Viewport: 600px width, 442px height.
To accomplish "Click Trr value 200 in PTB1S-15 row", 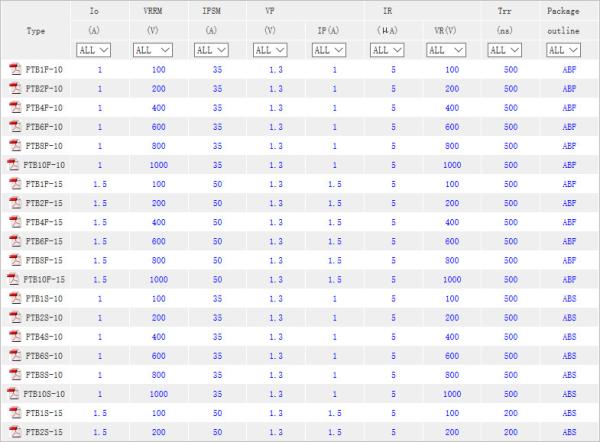I will (x=511, y=413).
